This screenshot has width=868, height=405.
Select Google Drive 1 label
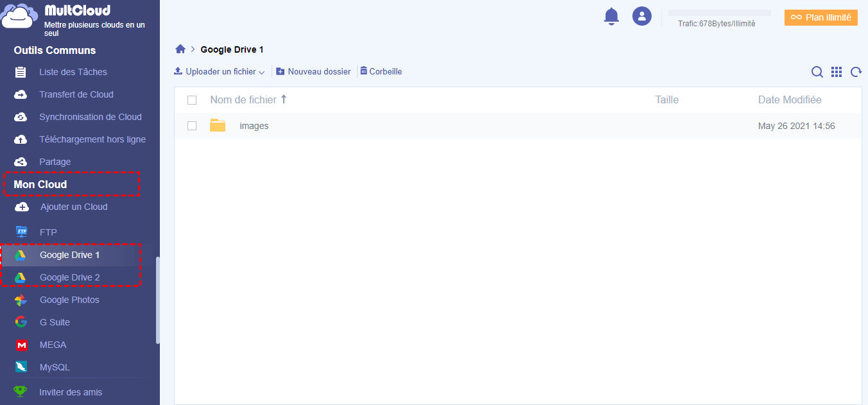(x=70, y=255)
